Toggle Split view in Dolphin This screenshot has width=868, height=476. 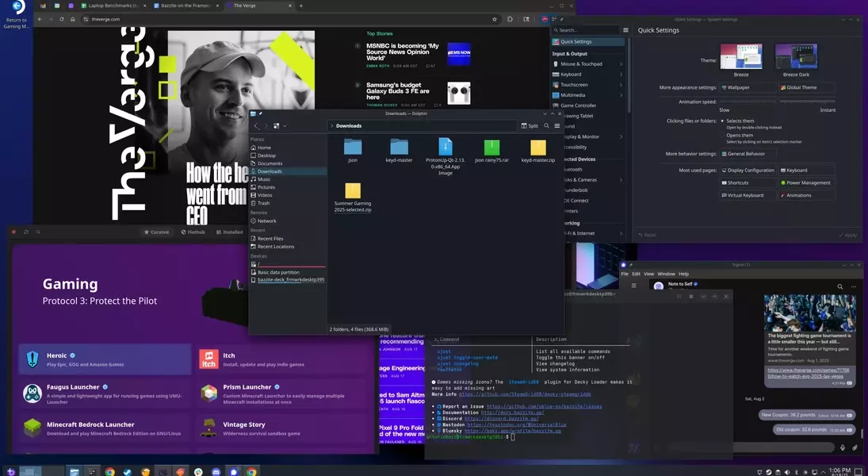click(529, 125)
